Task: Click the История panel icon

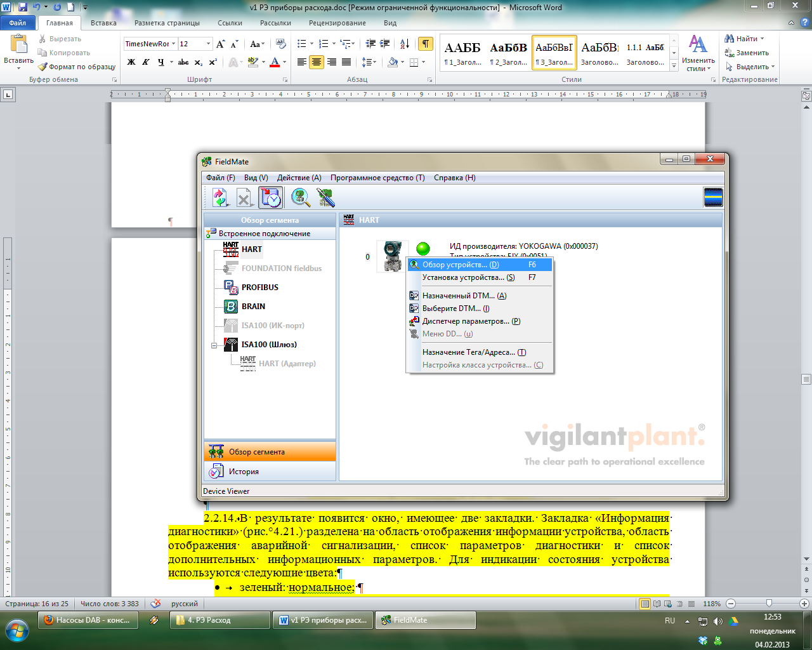Action: pos(216,472)
